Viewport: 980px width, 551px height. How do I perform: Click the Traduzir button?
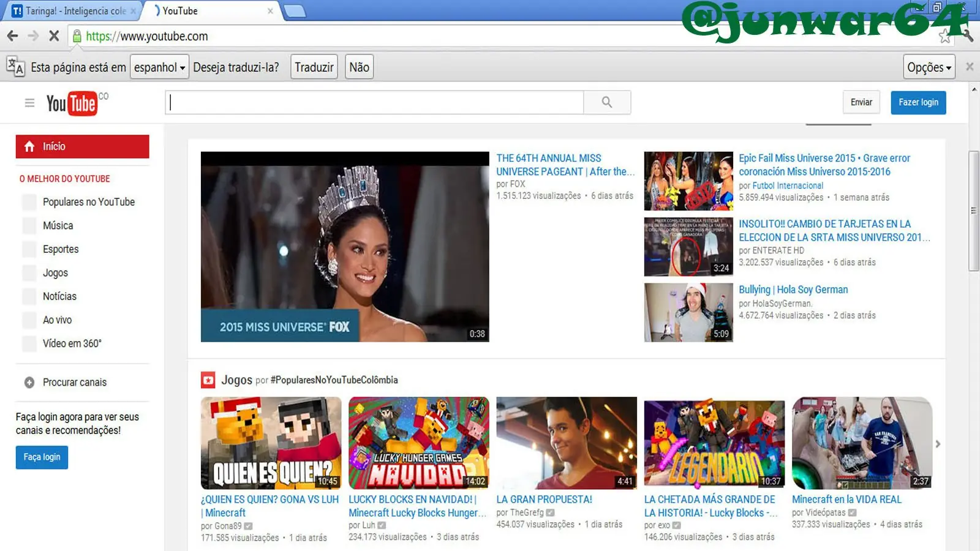tap(314, 67)
